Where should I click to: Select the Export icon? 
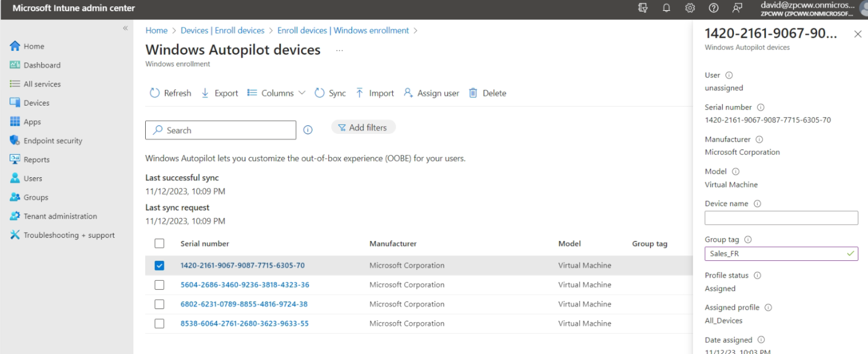click(205, 93)
